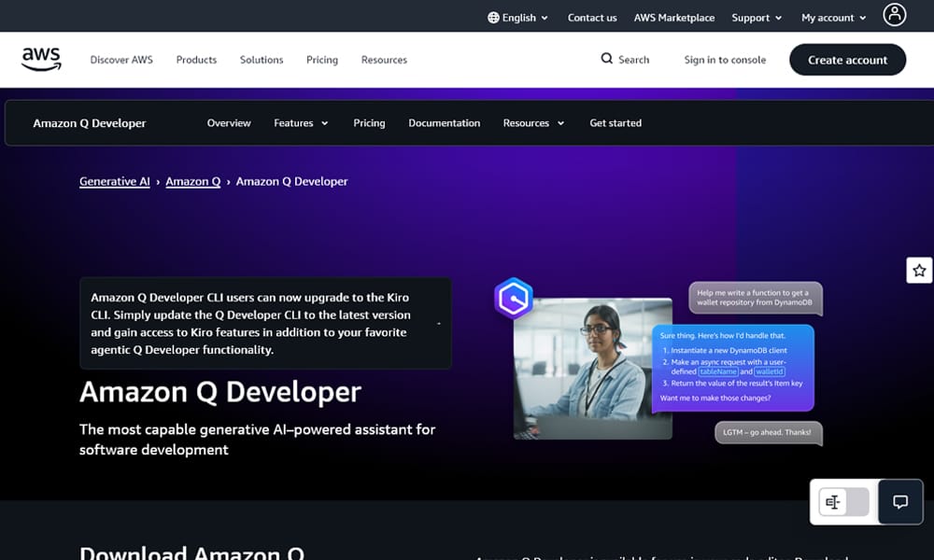Follow the Generative AI breadcrumb link
The width and height of the screenshot is (934, 560).
(x=114, y=181)
